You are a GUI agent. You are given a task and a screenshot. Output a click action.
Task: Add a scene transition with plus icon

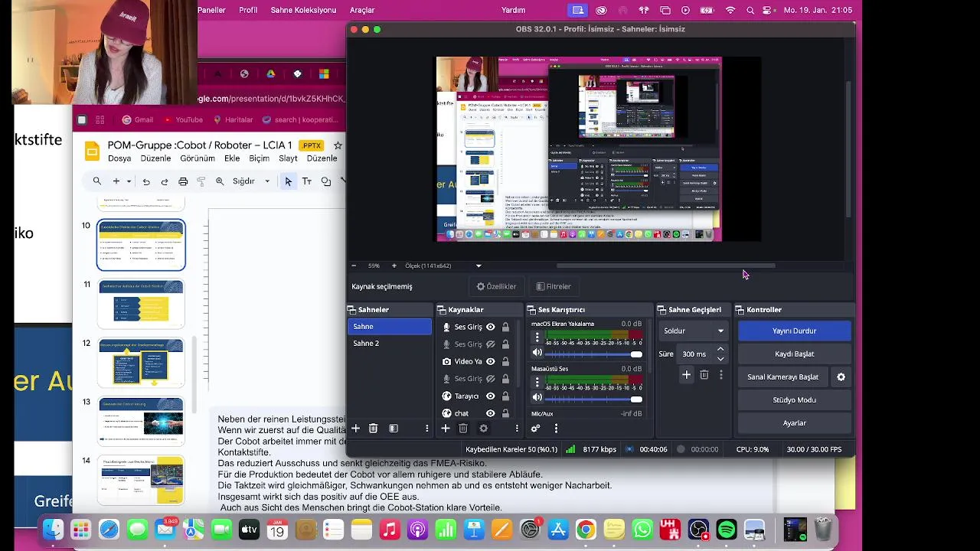686,375
